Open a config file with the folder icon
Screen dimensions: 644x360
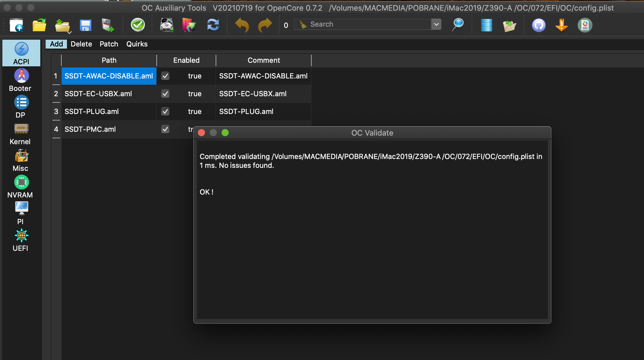pyautogui.click(x=39, y=25)
